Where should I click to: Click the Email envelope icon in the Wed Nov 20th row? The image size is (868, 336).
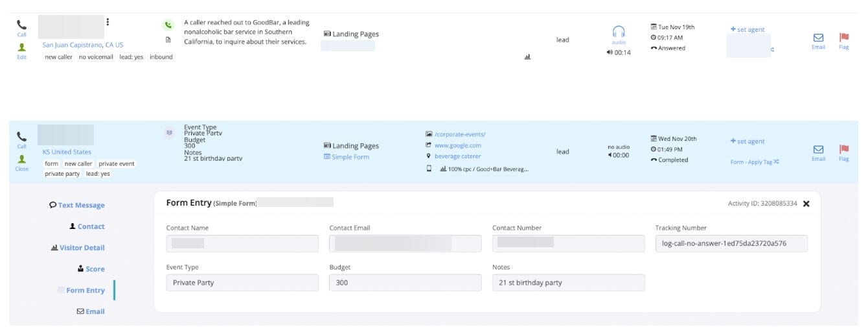coord(818,150)
